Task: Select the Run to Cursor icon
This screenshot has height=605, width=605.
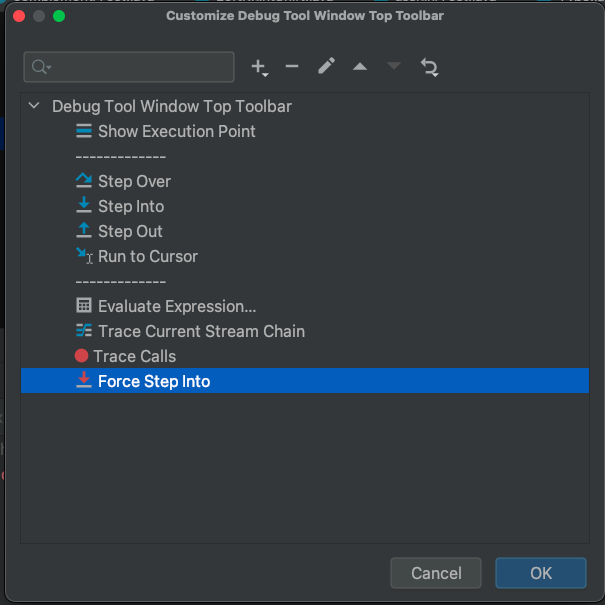Action: tap(84, 256)
